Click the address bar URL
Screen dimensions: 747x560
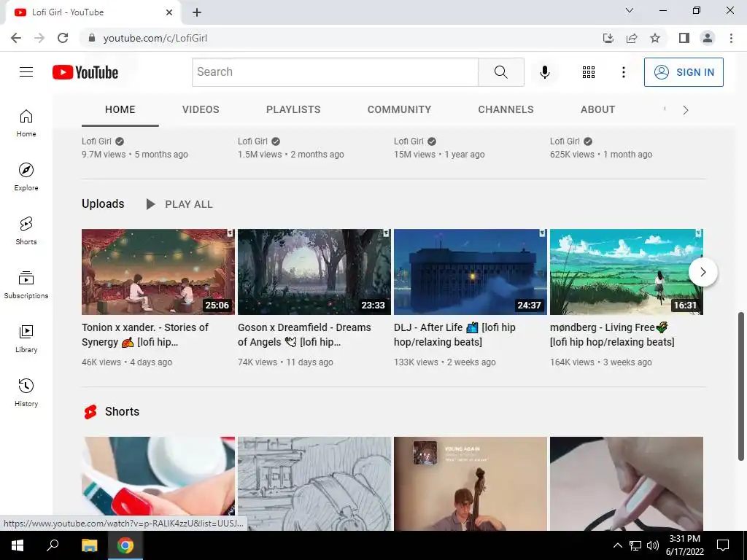click(x=155, y=38)
